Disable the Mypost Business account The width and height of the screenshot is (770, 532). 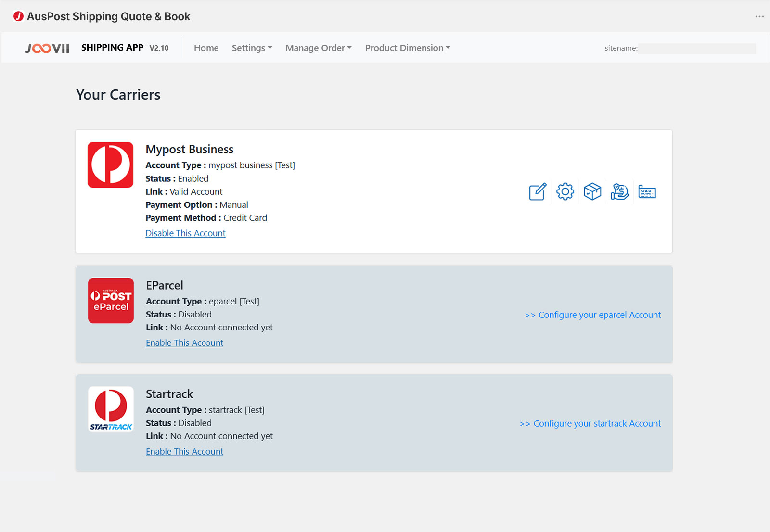tap(186, 233)
